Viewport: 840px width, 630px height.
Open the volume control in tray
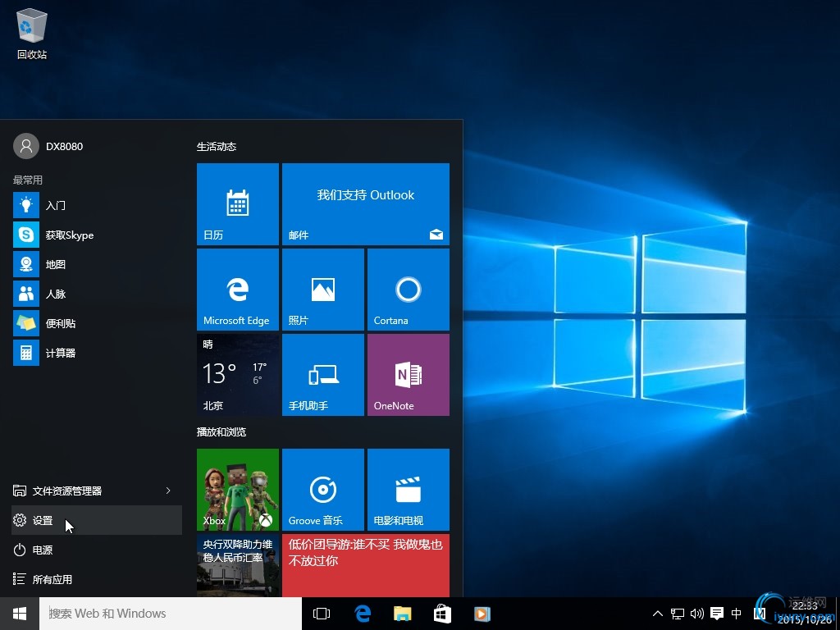point(697,614)
